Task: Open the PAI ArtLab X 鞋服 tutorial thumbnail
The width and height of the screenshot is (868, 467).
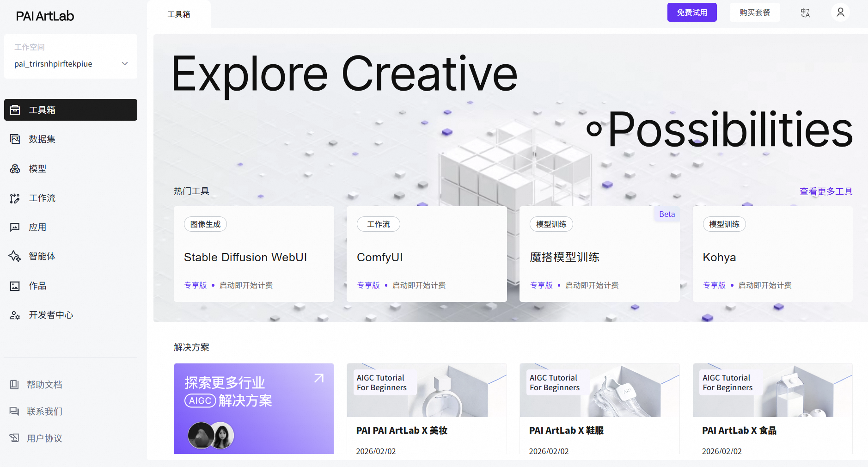Action: click(599, 390)
